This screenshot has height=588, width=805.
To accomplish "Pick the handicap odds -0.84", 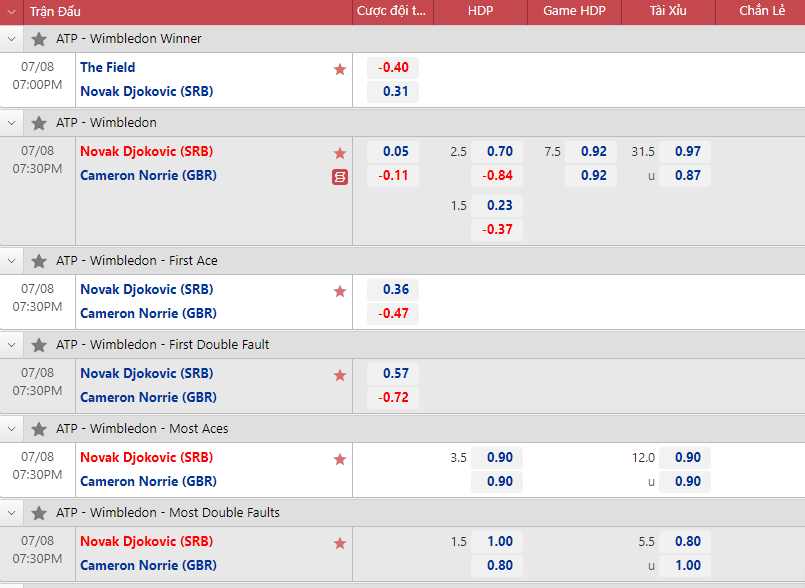I will coord(497,176).
